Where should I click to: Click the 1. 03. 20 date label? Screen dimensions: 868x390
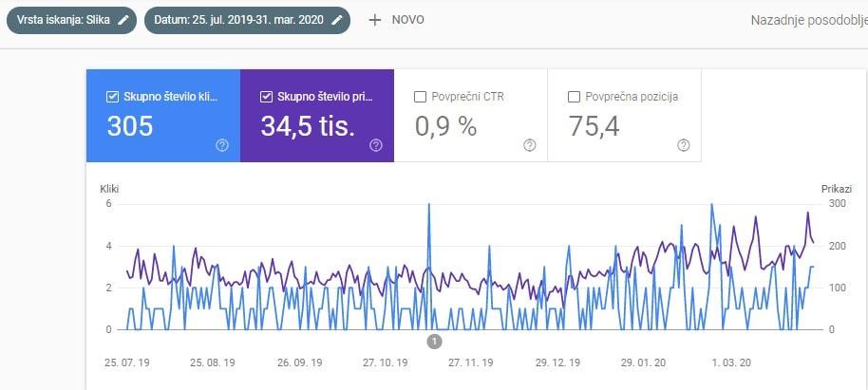coord(731,362)
